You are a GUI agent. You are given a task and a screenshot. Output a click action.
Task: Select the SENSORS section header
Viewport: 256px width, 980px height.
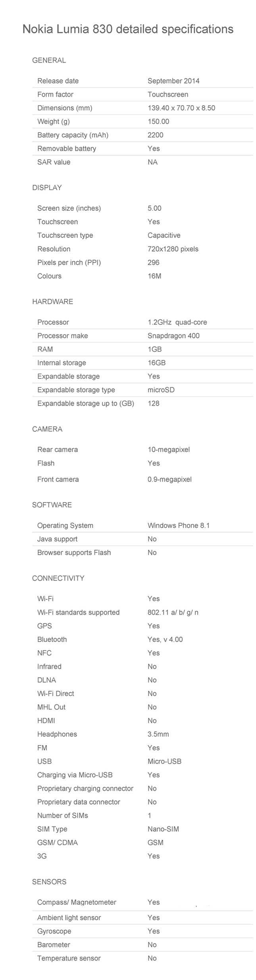(49, 882)
